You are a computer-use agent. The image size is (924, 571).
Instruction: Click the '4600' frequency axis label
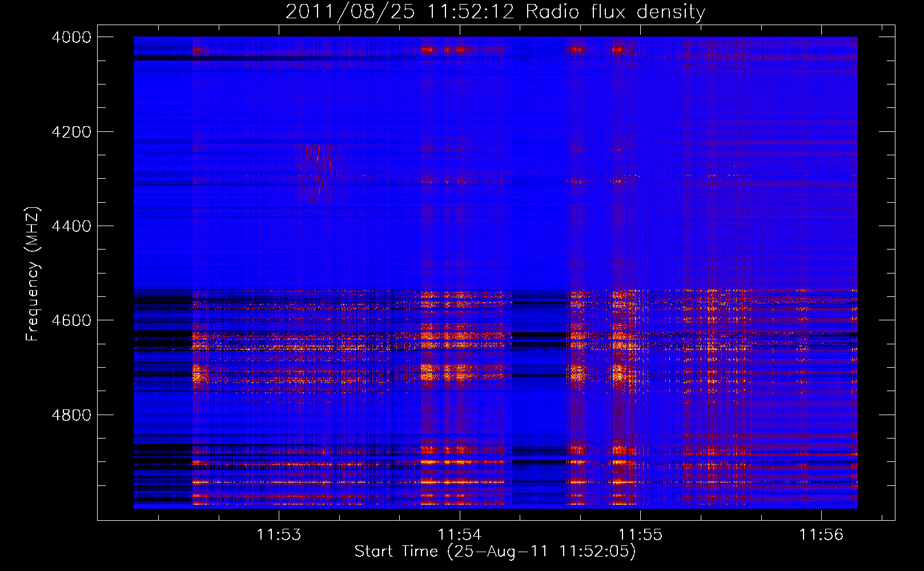coord(71,320)
